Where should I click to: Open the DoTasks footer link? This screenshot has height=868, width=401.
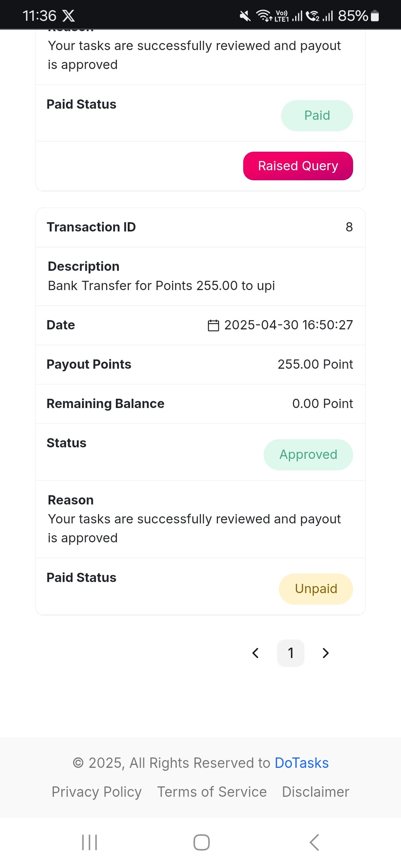pyautogui.click(x=301, y=763)
